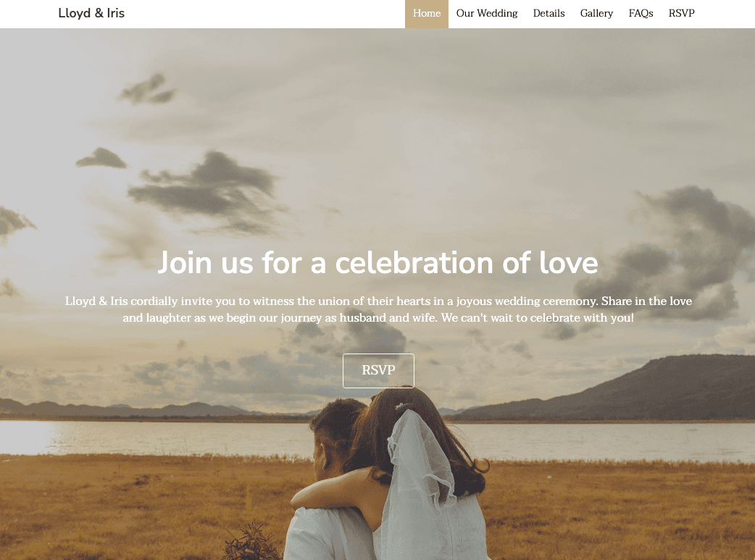This screenshot has width=755, height=560.
Task: Click the bride's white veil
Action: (x=419, y=477)
